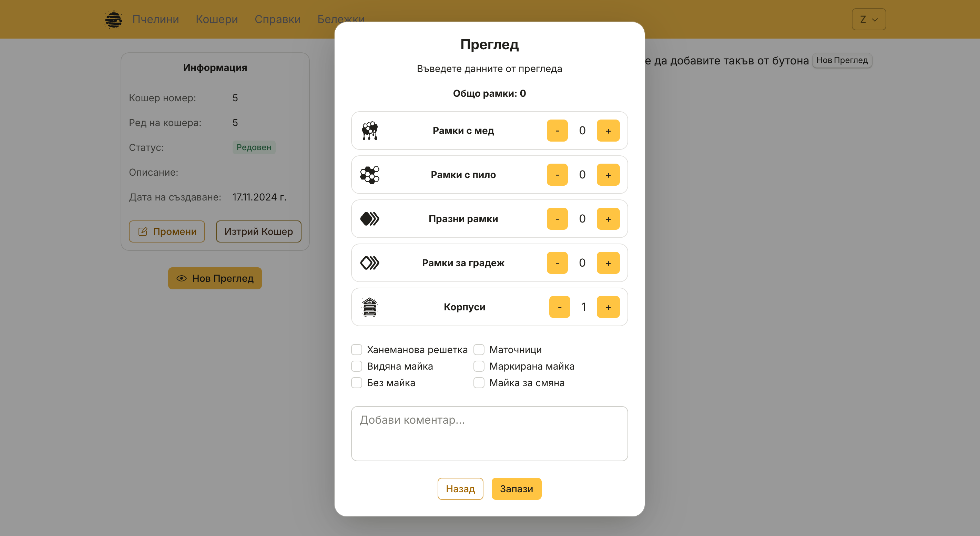Click the foundation frames outline icon
Image resolution: width=980 pixels, height=536 pixels.
coord(369,263)
